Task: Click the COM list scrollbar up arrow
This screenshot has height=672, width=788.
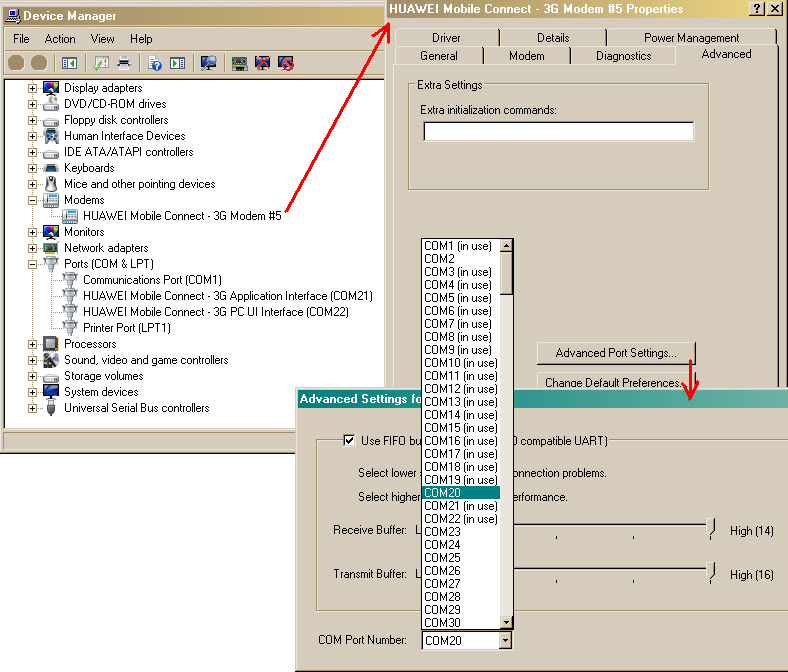Action: click(507, 246)
